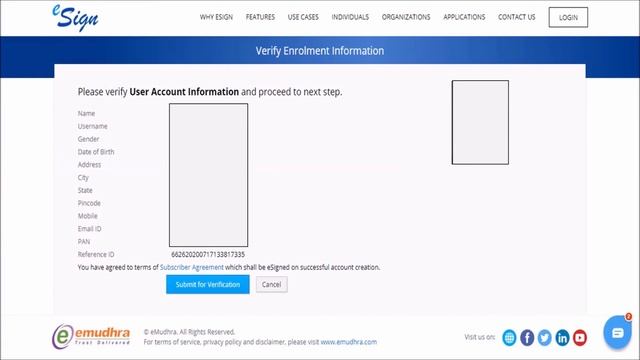Viewport: 640px width, 360px height.
Task: Click the Name field label
Action: point(86,113)
